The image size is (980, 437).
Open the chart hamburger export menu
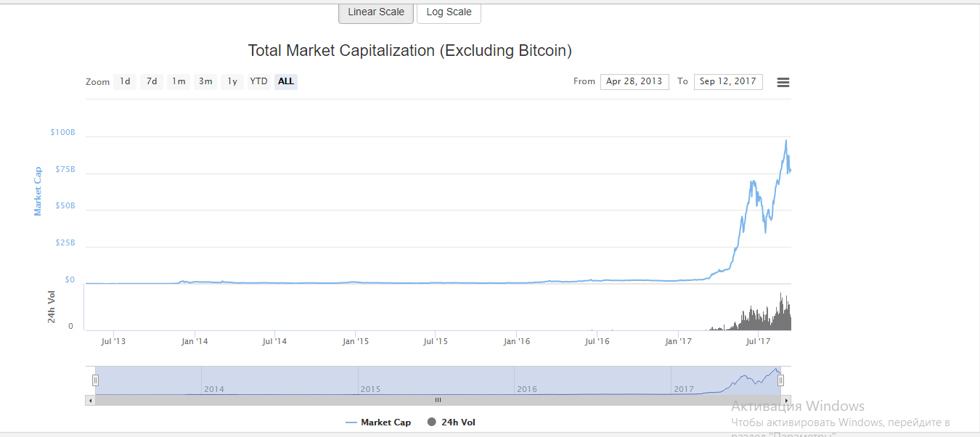click(x=783, y=82)
